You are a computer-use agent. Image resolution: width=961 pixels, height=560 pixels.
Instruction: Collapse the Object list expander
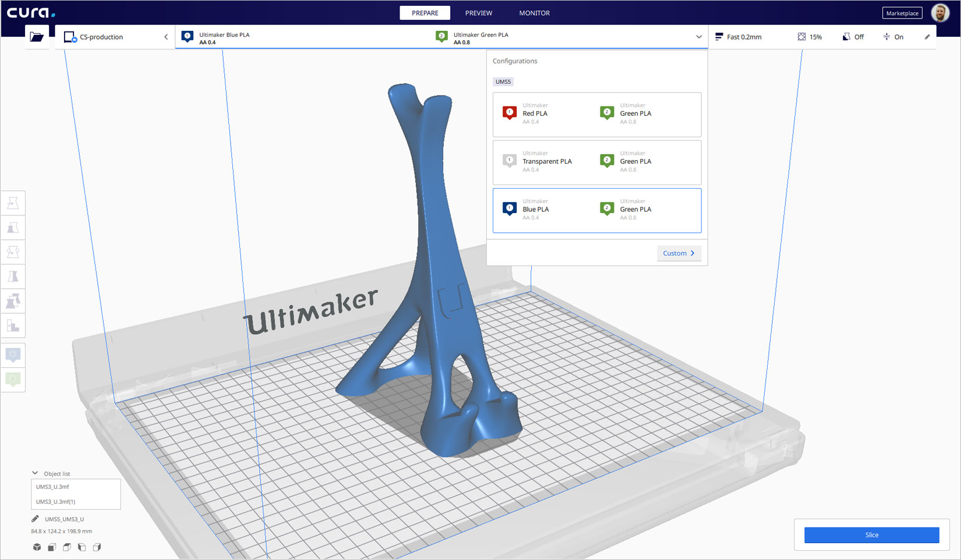(35, 473)
